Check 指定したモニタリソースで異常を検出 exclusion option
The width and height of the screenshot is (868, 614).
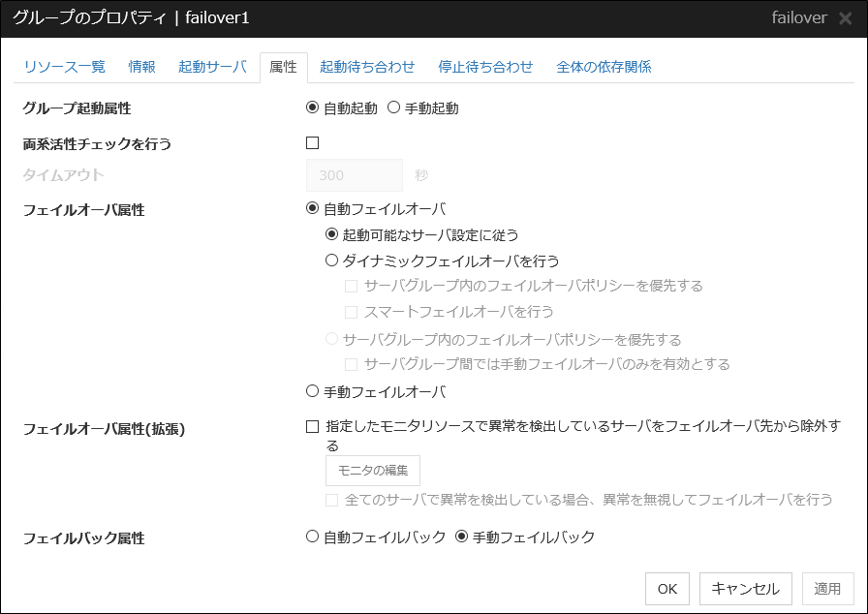pos(312,426)
